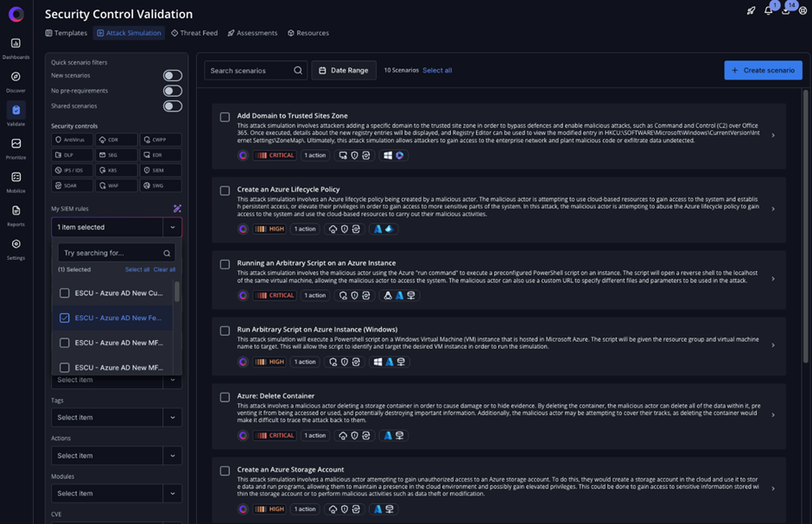Select Azure: Delete Container checkbox
Screen dimensions: 812x524
(225, 397)
